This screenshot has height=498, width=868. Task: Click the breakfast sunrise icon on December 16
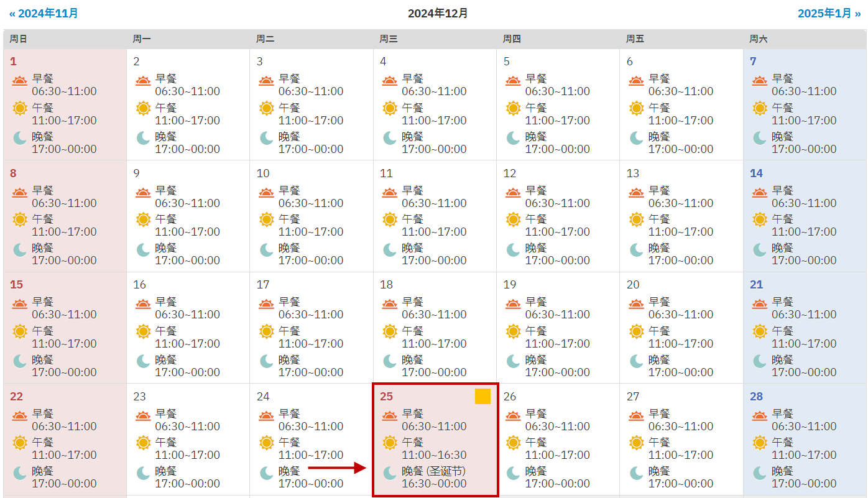[144, 304]
